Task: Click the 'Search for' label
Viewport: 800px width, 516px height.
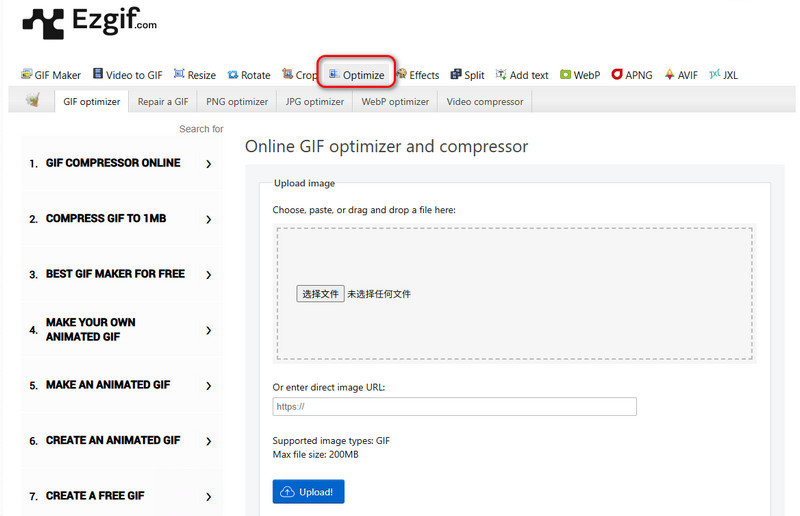Action: (x=202, y=129)
